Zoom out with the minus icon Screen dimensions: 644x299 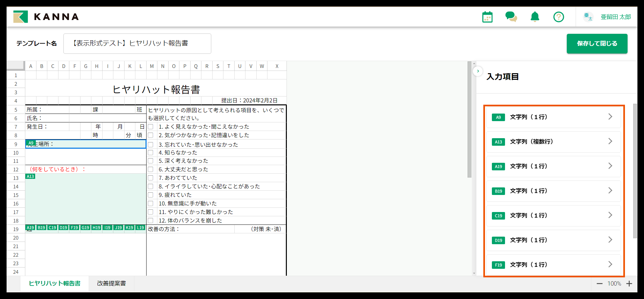coord(600,284)
